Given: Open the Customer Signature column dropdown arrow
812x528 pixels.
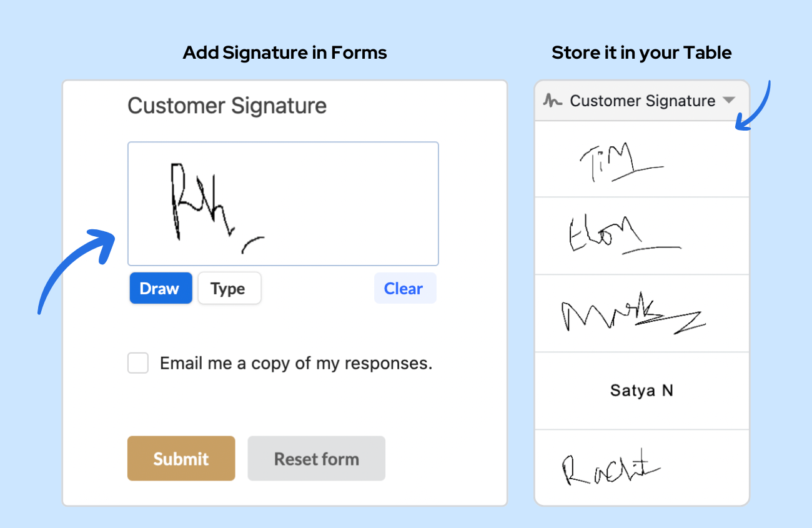Looking at the screenshot, I should tap(728, 100).
